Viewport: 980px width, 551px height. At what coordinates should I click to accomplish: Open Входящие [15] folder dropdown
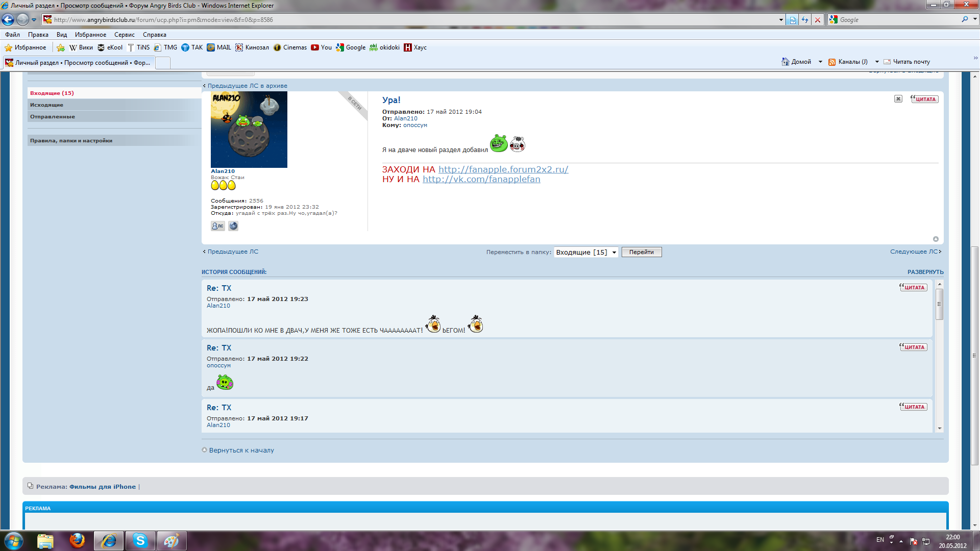(586, 252)
